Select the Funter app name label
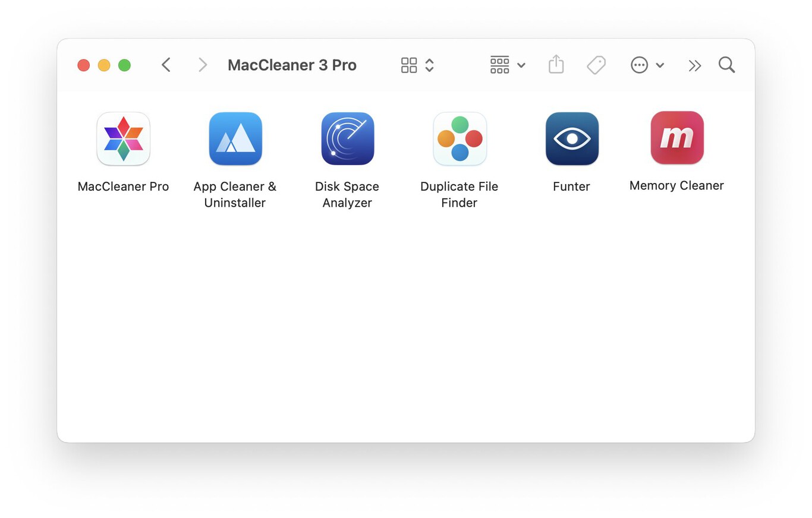 point(571,186)
